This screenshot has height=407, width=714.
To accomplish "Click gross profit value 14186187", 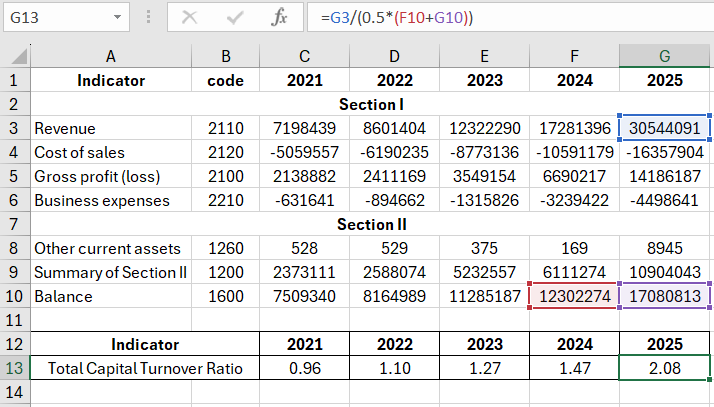I will [664, 176].
